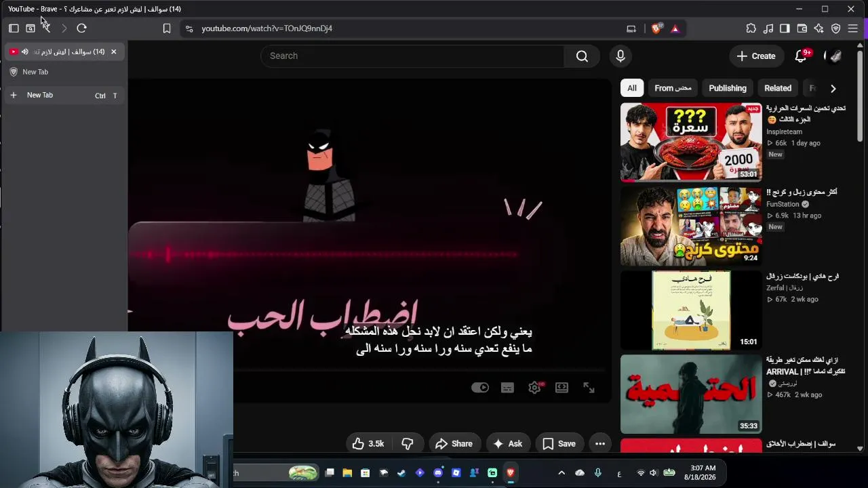Open Brave Shields lion icon
The image size is (868, 488).
[x=656, y=28]
